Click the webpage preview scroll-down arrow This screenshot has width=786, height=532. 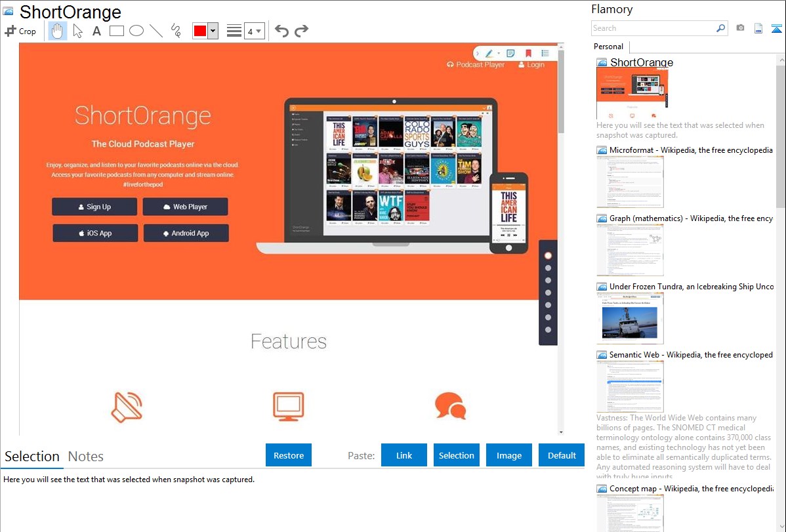click(x=561, y=432)
